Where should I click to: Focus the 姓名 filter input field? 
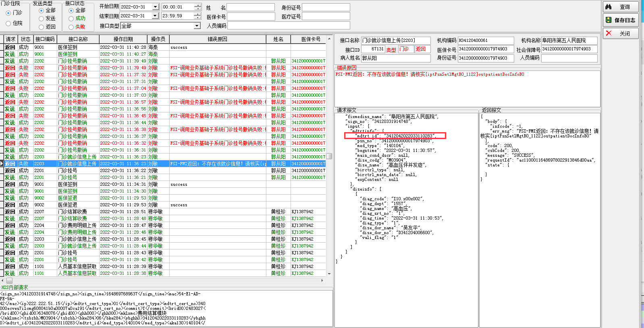tap(251, 7)
